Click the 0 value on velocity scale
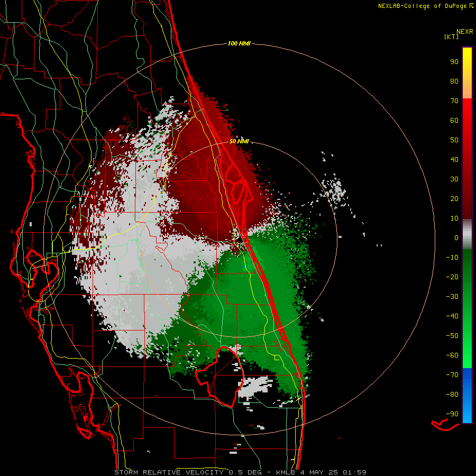The width and height of the screenshot is (476, 476). pyautogui.click(x=456, y=237)
